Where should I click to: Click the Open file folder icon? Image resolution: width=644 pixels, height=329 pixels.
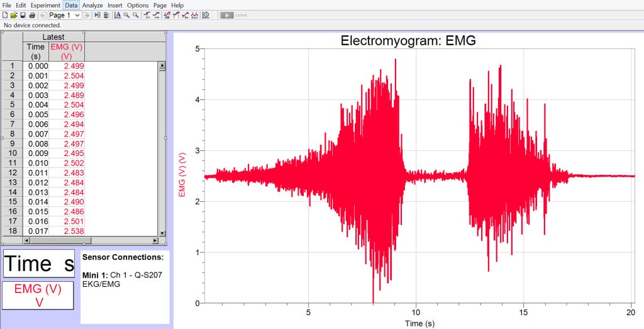point(14,15)
